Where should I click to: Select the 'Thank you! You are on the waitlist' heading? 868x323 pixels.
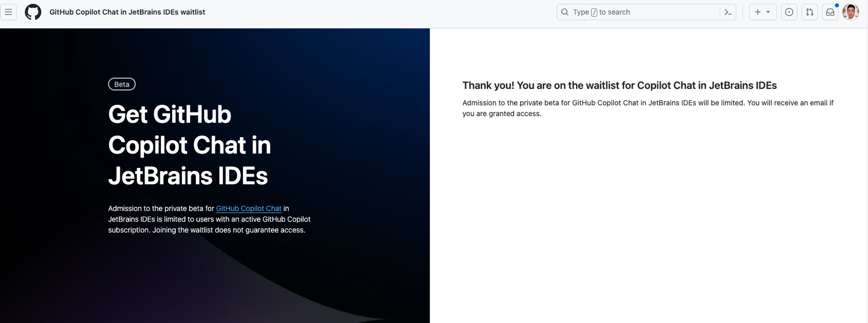pos(619,85)
